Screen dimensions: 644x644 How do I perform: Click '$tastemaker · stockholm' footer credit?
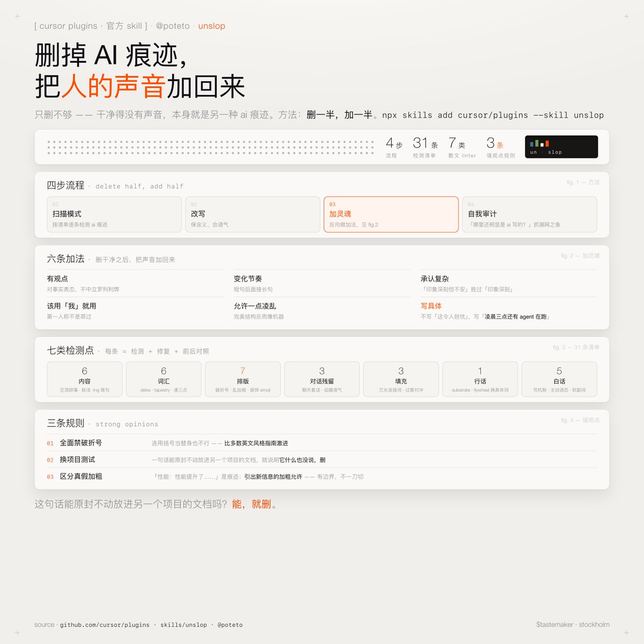573,625
